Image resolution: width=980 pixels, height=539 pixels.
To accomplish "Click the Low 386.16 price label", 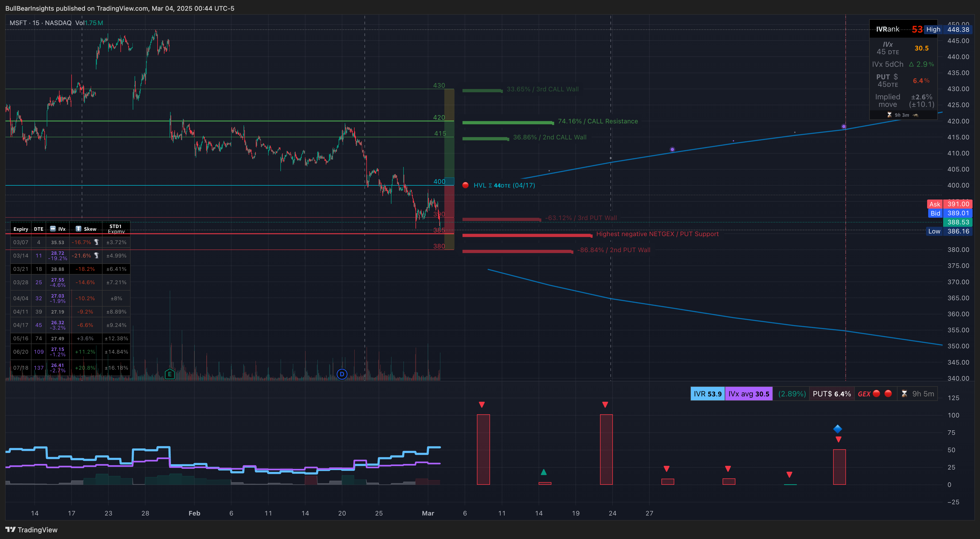I will (949, 231).
